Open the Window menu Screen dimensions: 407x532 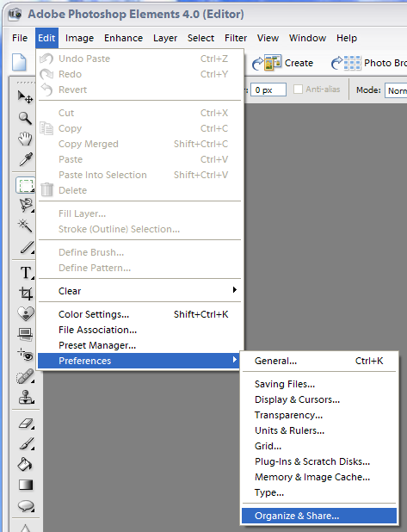coord(308,38)
